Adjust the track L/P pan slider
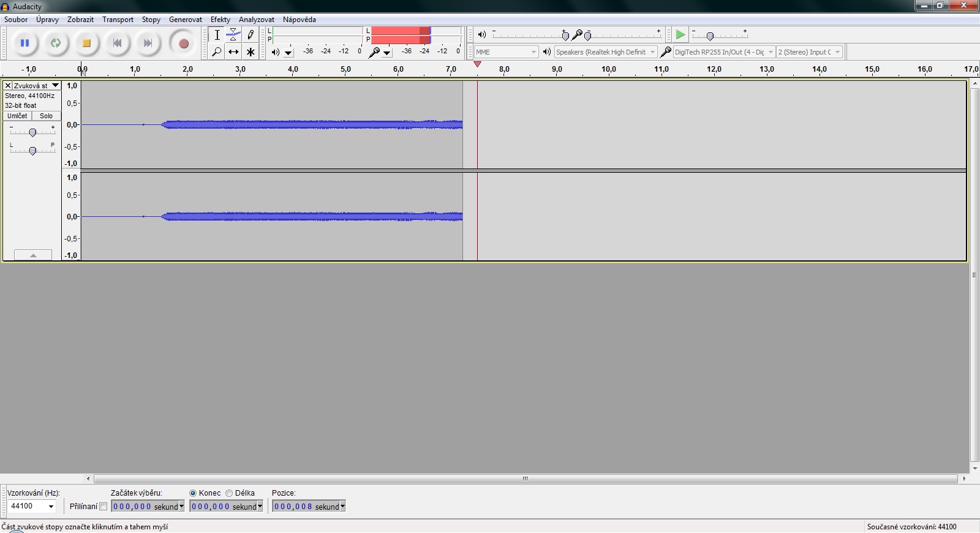 32,149
